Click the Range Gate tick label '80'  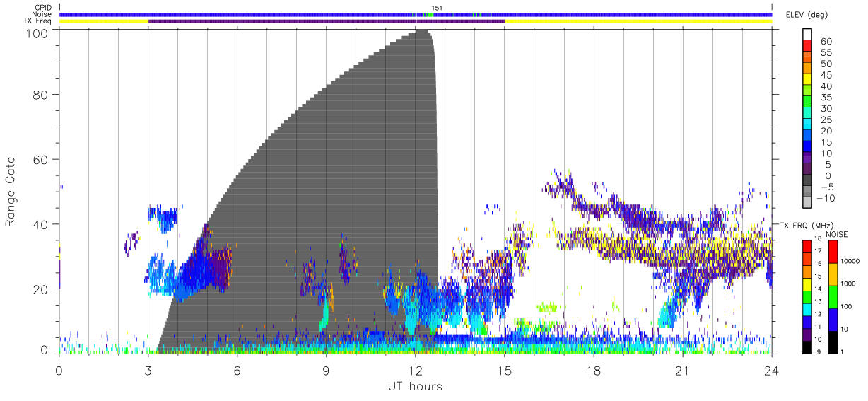point(40,95)
